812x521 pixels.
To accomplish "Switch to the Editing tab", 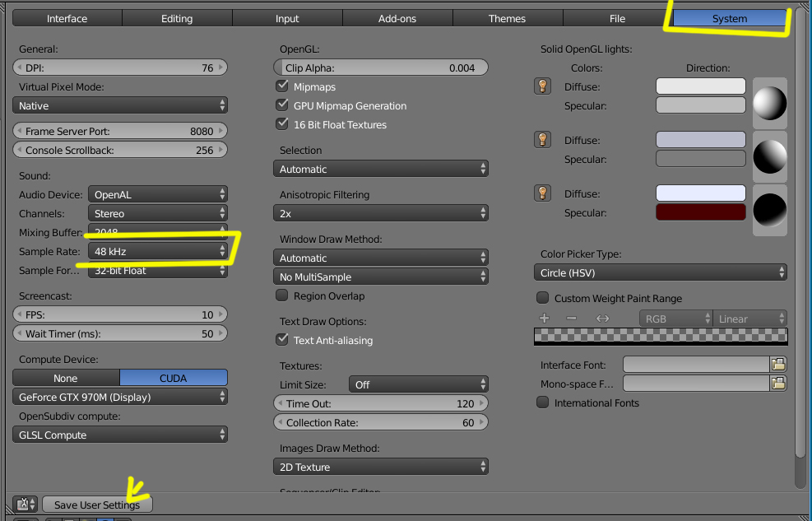I will [177, 19].
